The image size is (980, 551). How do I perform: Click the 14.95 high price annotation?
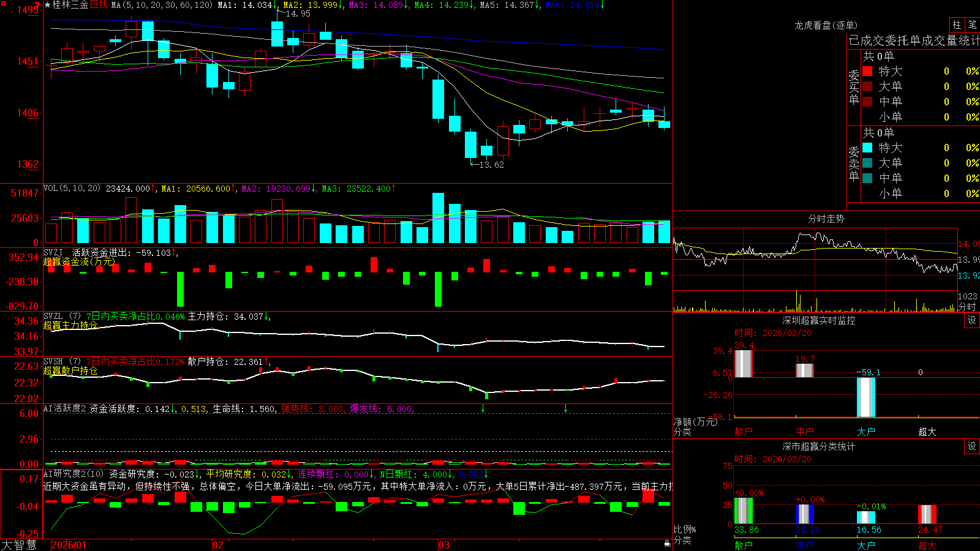pos(293,13)
